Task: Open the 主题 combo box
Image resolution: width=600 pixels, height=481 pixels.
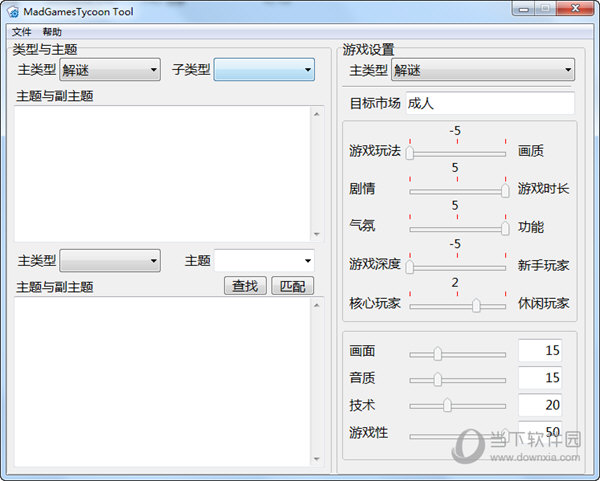Action: coord(264,261)
